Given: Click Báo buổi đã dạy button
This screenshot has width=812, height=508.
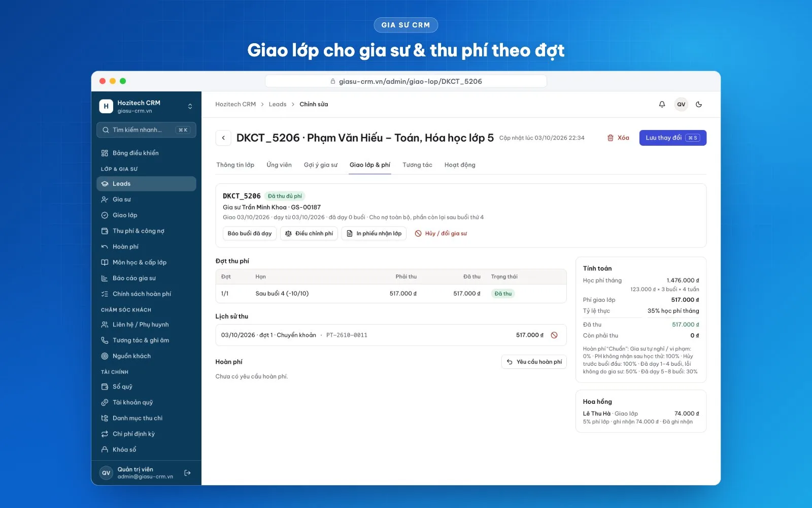Looking at the screenshot, I should 250,234.
